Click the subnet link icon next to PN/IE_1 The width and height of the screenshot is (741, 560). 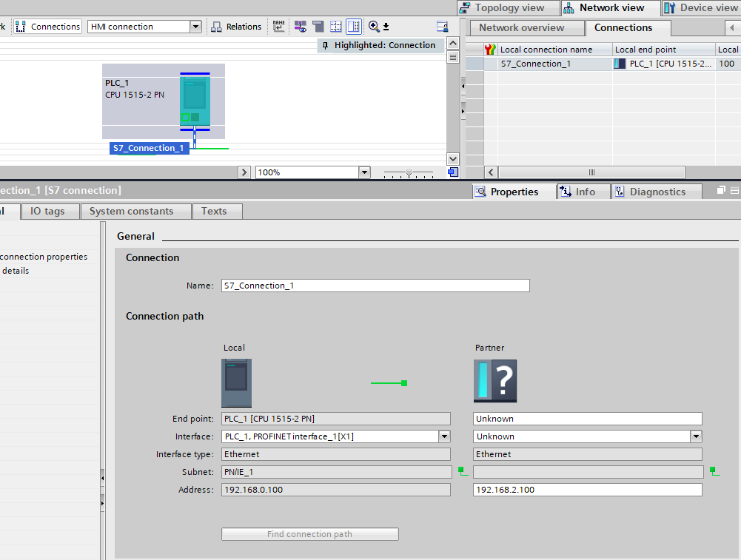(463, 471)
